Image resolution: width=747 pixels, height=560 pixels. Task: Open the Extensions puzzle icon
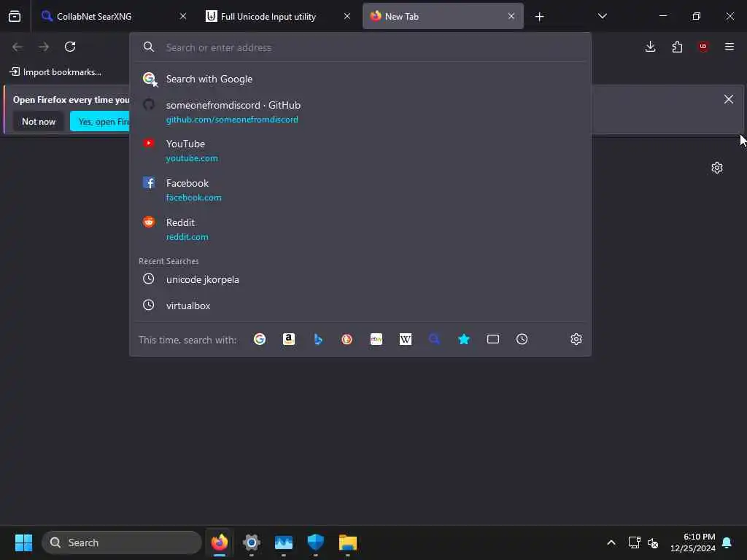[x=677, y=47]
